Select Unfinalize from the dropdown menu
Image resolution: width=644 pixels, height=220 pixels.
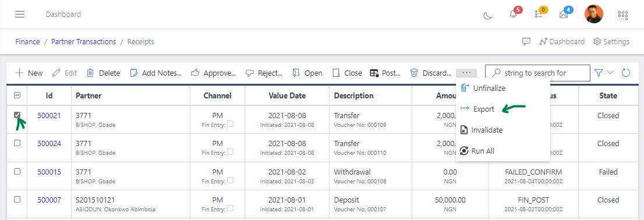coord(503,88)
